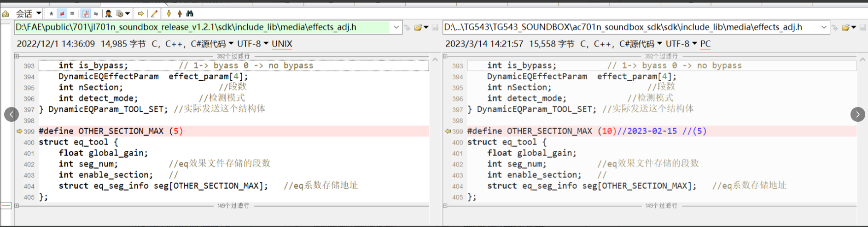Click the next image right chevron button
Viewport: 868px width, 227px height.
click(857, 114)
